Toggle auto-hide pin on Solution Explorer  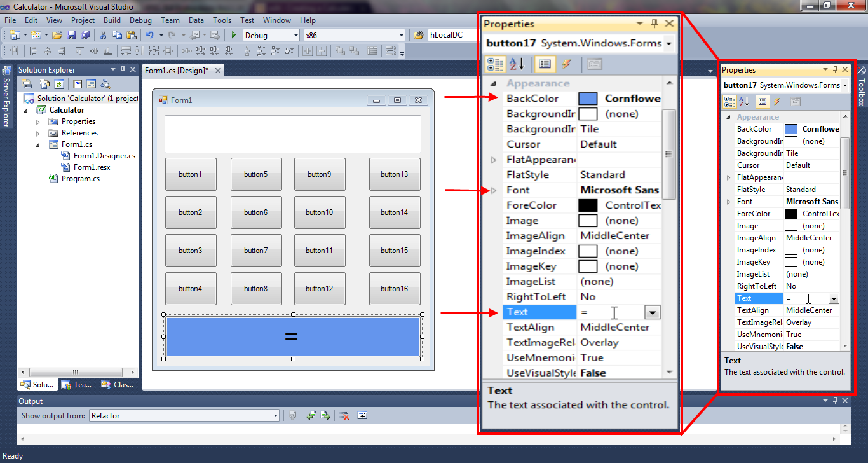[123, 69]
